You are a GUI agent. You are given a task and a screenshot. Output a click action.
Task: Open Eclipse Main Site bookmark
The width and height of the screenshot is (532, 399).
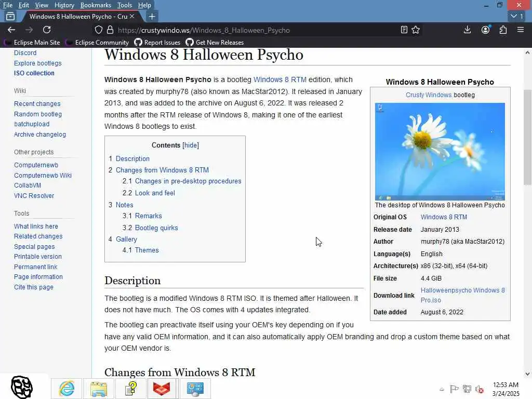click(x=32, y=43)
